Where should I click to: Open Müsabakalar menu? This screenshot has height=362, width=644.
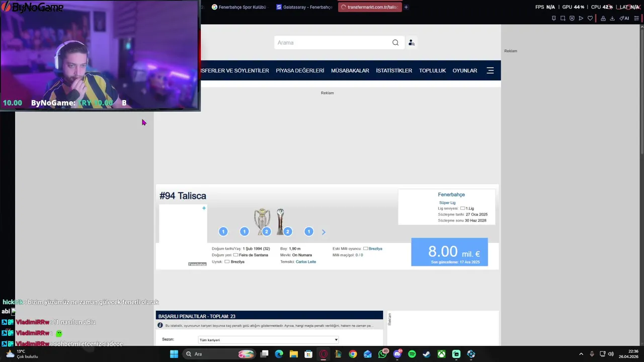[350, 70]
